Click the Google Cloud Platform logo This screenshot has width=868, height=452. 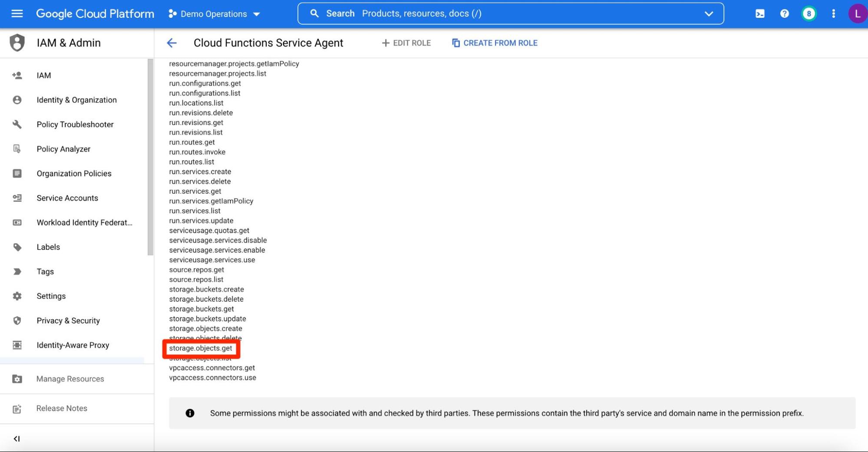click(x=95, y=14)
